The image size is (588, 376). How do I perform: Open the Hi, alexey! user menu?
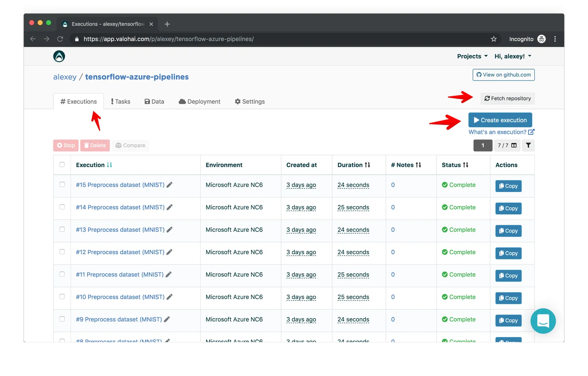click(513, 56)
